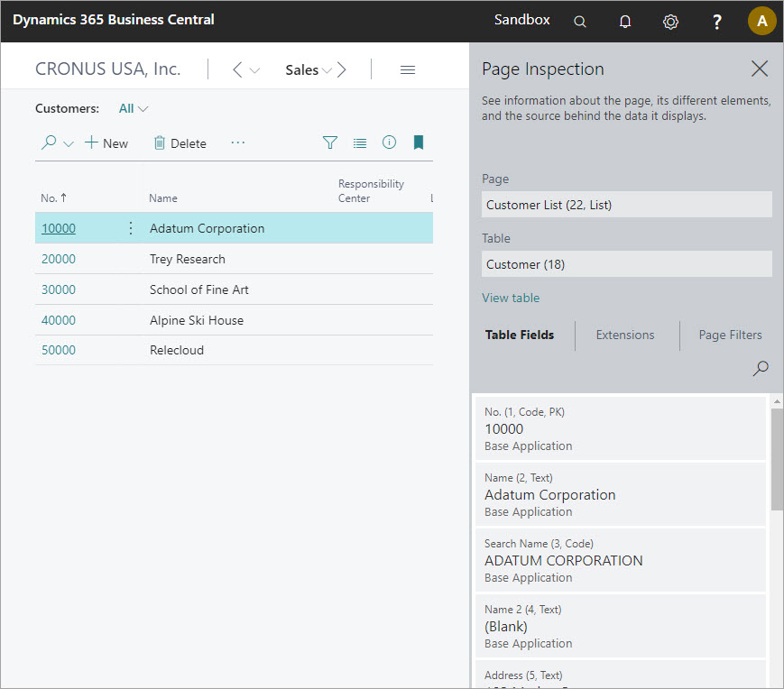
Task: Open the user account avatar A
Action: coord(761,21)
